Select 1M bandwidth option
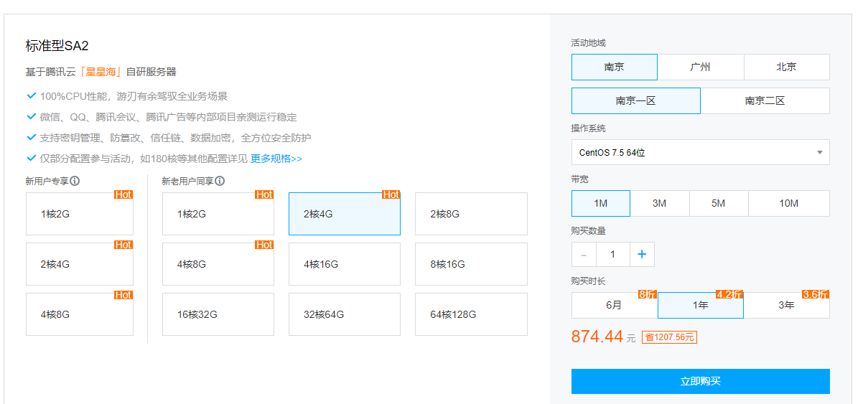The height and width of the screenshot is (404, 868). (x=601, y=203)
